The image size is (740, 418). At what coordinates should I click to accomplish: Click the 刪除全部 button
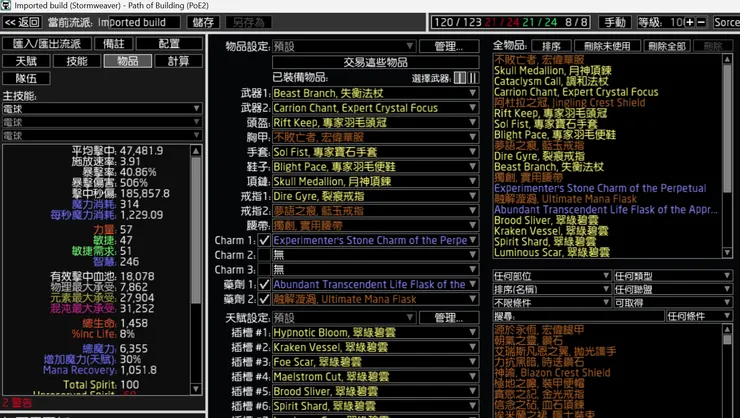click(x=666, y=46)
